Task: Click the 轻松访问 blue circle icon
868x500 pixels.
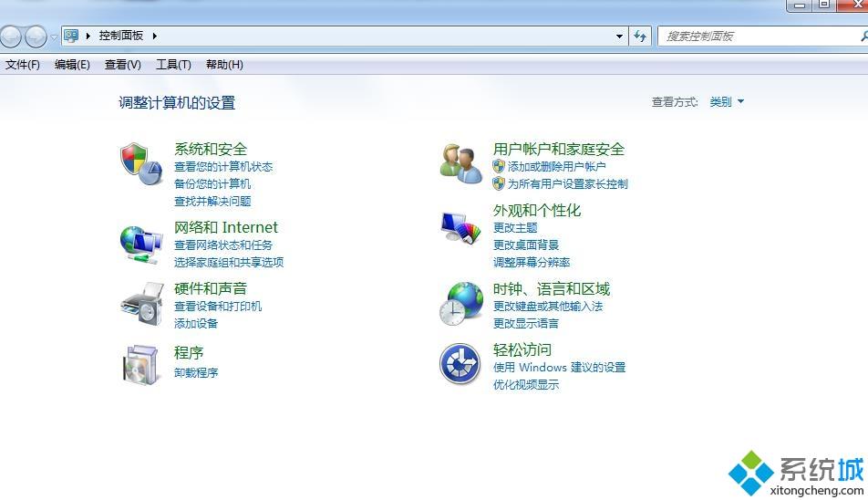Action: click(x=460, y=365)
